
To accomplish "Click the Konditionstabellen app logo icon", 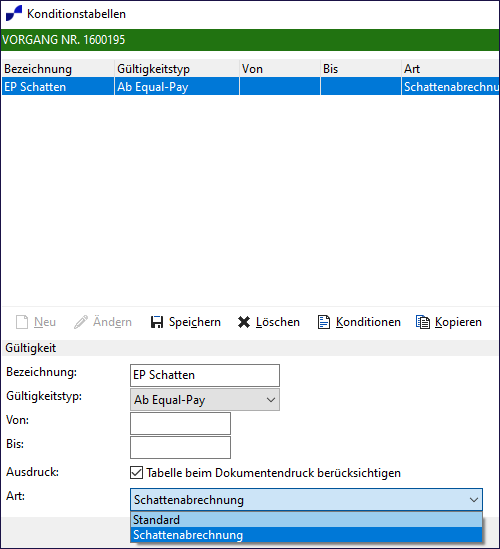I will [x=14, y=13].
